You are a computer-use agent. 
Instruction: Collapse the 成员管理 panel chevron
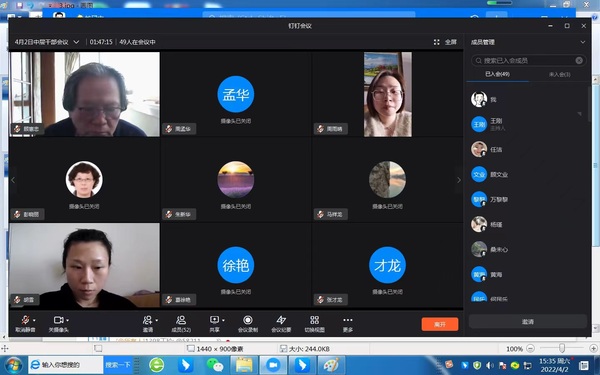(x=582, y=42)
